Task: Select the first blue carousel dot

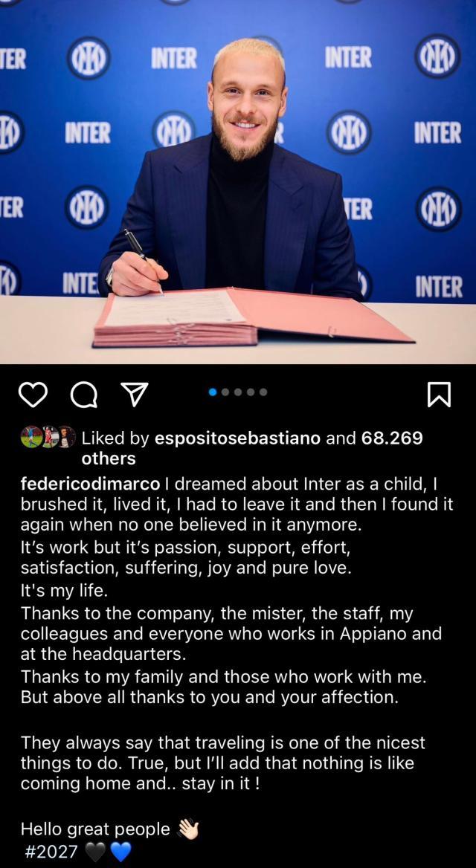Action: [x=213, y=392]
